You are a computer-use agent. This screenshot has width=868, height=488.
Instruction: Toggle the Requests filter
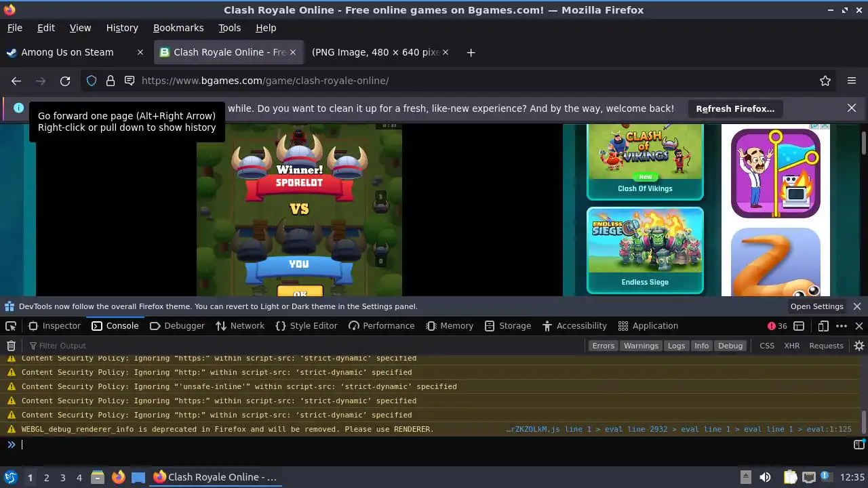coord(826,346)
